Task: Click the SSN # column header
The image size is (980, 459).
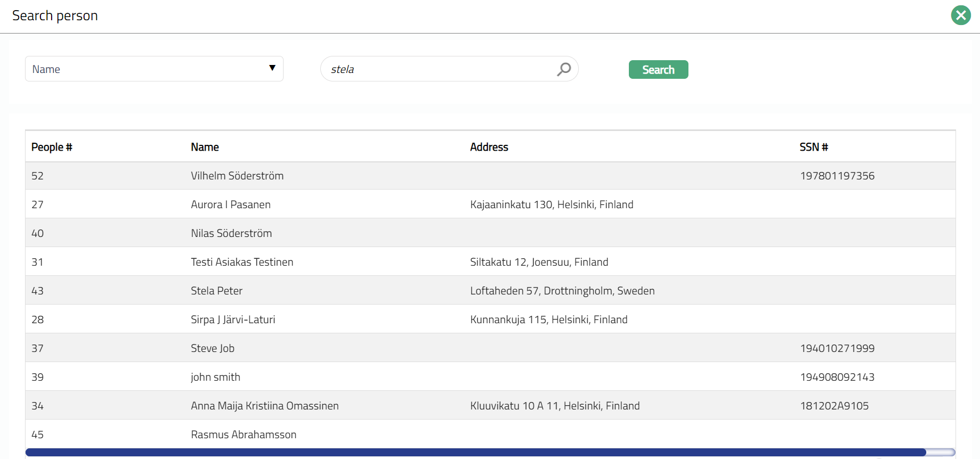Action: point(813,147)
